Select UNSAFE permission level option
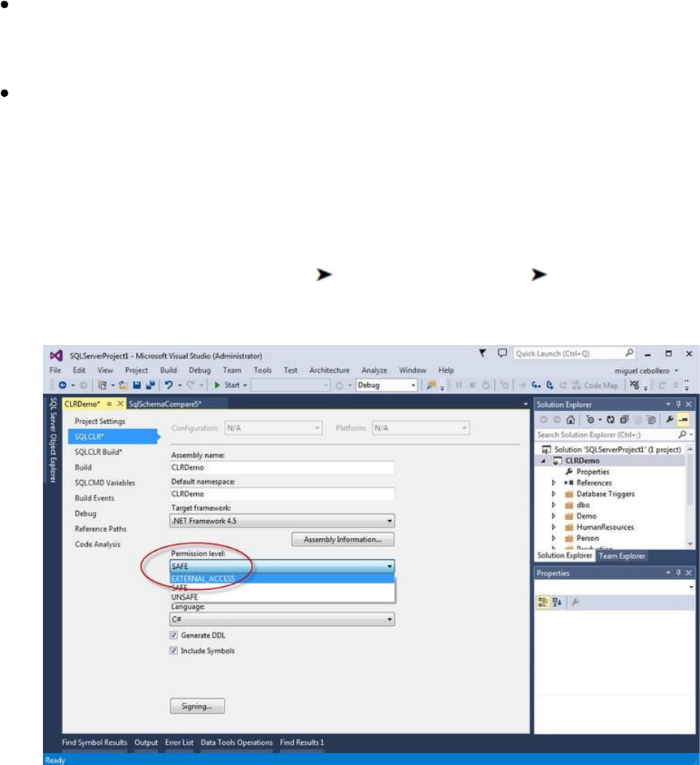Screen dimensions: 700x765 pos(282,597)
